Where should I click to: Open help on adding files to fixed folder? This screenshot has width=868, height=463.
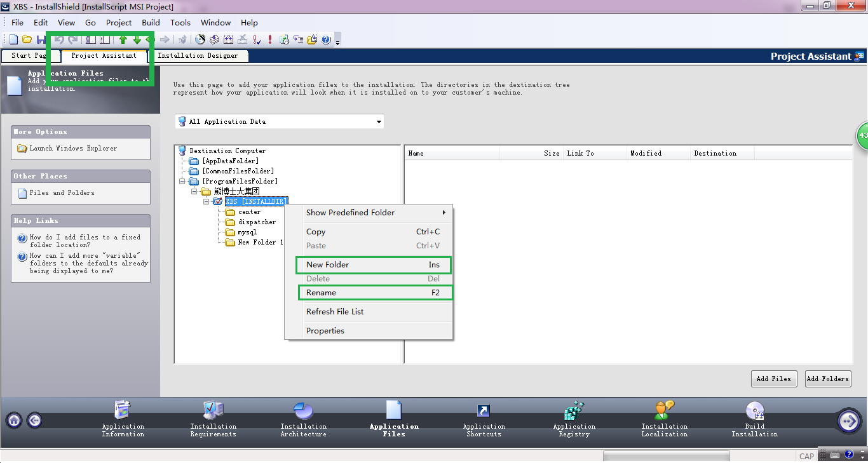[x=85, y=241]
